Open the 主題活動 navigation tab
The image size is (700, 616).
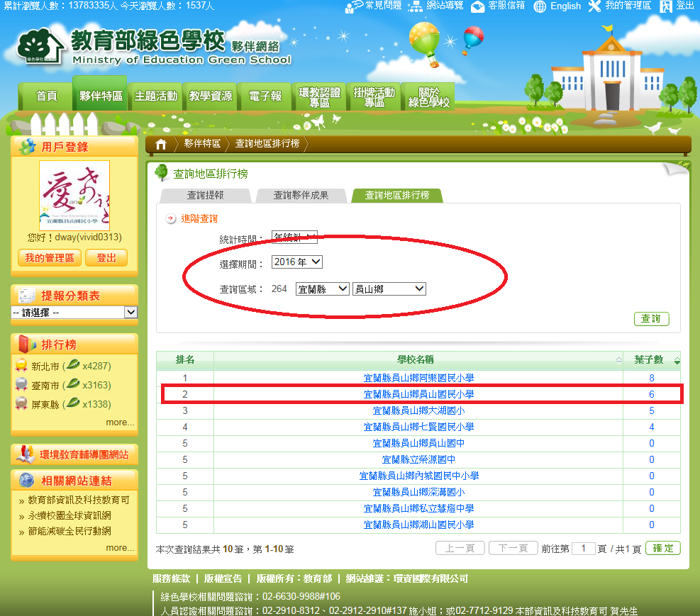[x=155, y=96]
